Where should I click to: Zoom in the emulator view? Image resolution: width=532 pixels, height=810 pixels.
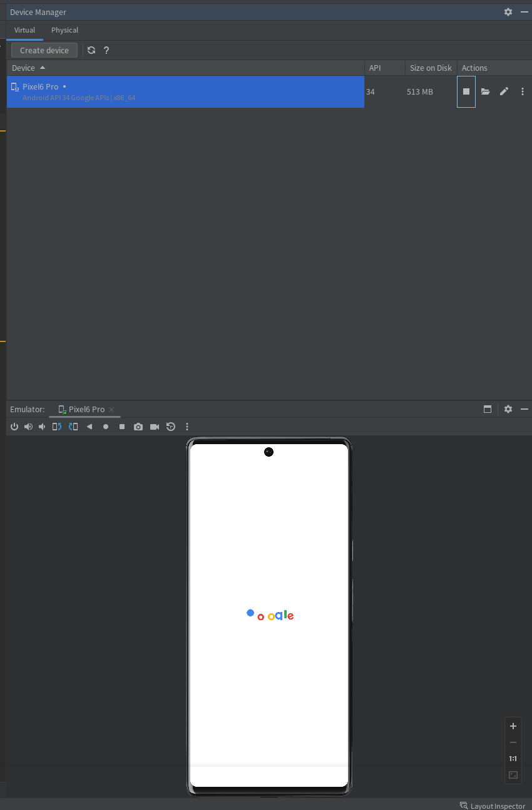click(x=513, y=726)
